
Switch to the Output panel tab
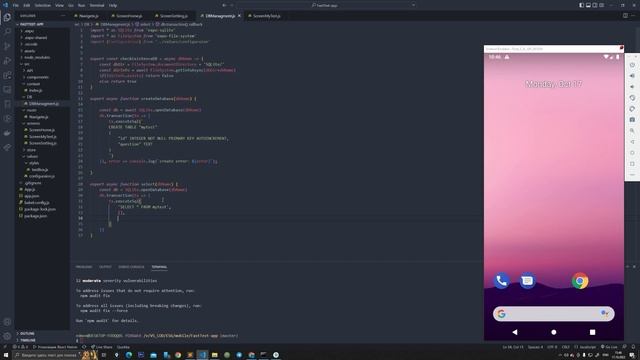[x=105, y=267]
